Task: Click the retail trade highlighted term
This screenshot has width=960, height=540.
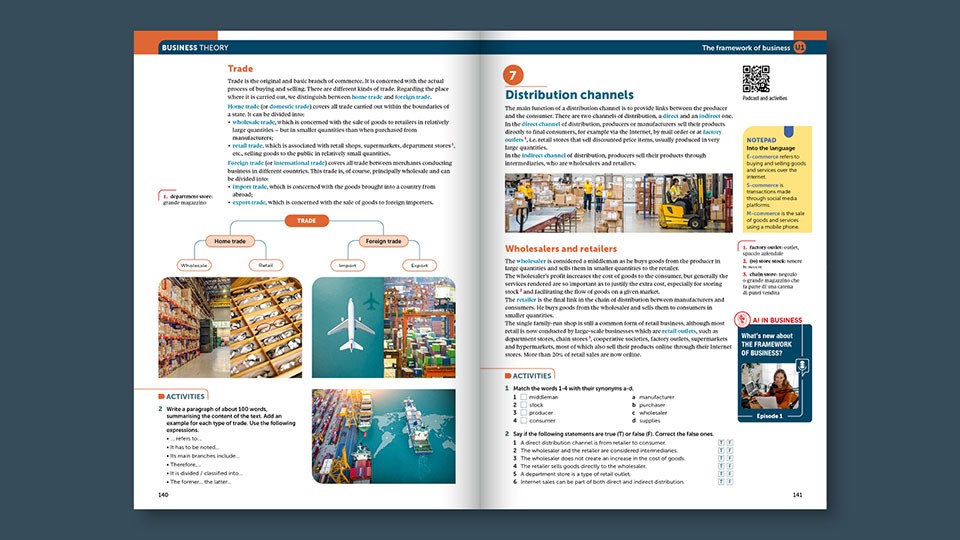Action: point(247,146)
